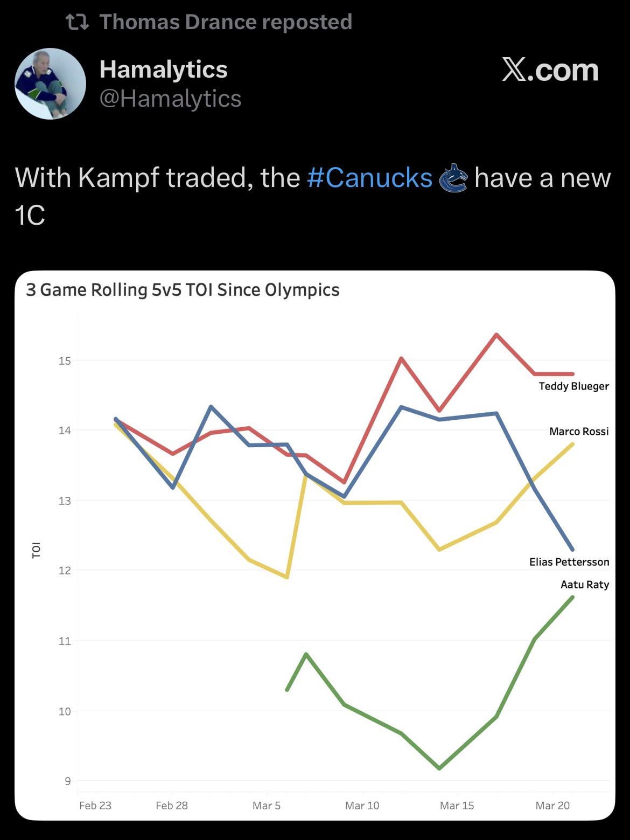Click the Elias Pettersson line label
Image resolution: width=630 pixels, height=840 pixels.
point(569,562)
